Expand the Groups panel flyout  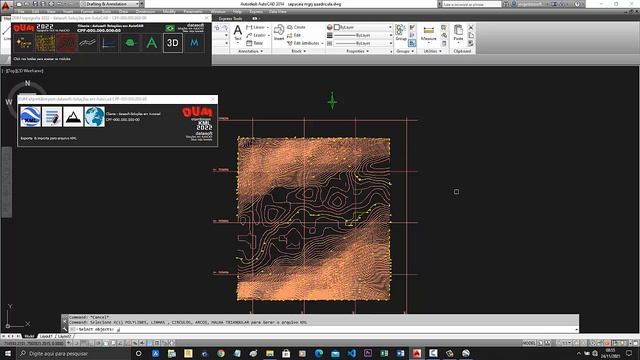pos(405,51)
